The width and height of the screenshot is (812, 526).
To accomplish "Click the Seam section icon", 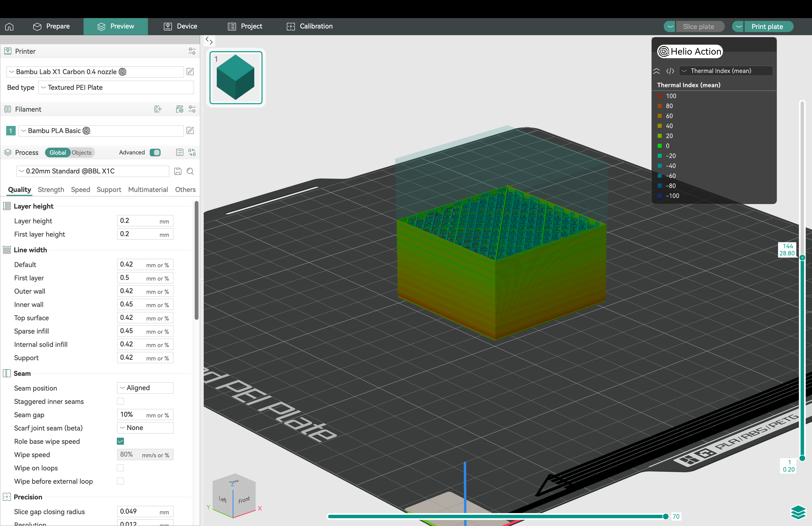I will point(7,373).
